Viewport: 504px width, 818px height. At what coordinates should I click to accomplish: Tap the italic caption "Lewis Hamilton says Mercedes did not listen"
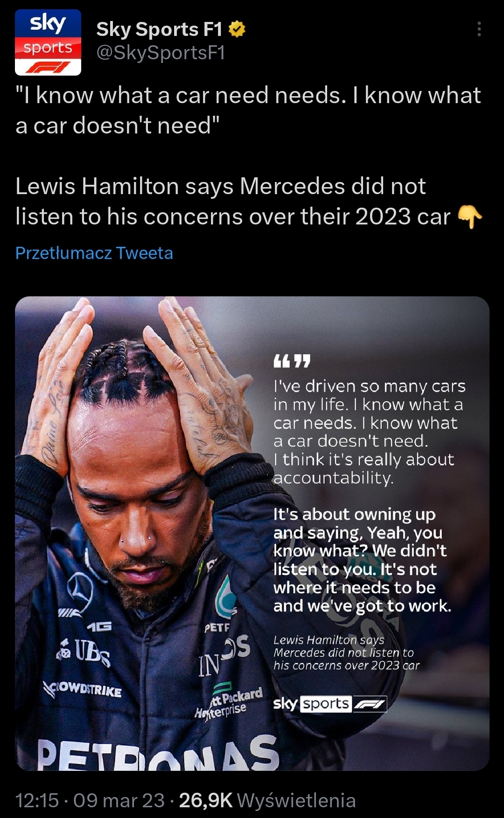tap(346, 652)
